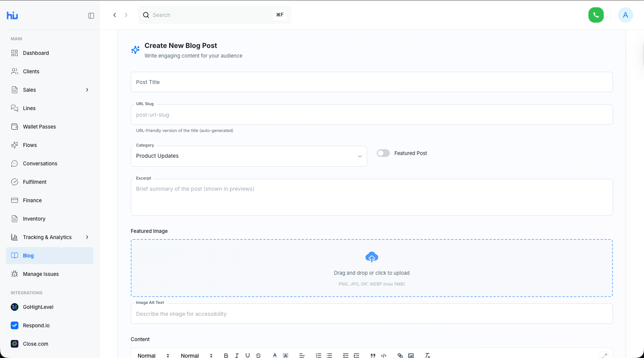
Task: Expand the Sales submenu
Action: point(87,90)
